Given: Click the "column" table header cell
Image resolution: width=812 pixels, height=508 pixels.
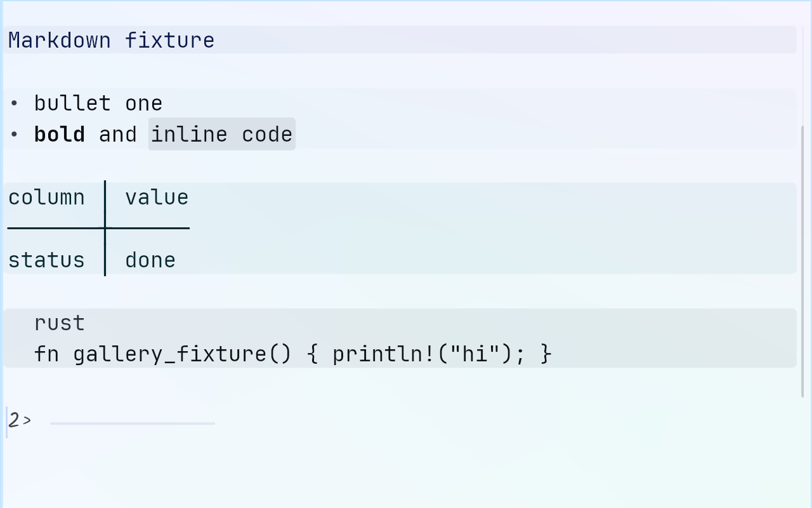Looking at the screenshot, I should tap(47, 197).
